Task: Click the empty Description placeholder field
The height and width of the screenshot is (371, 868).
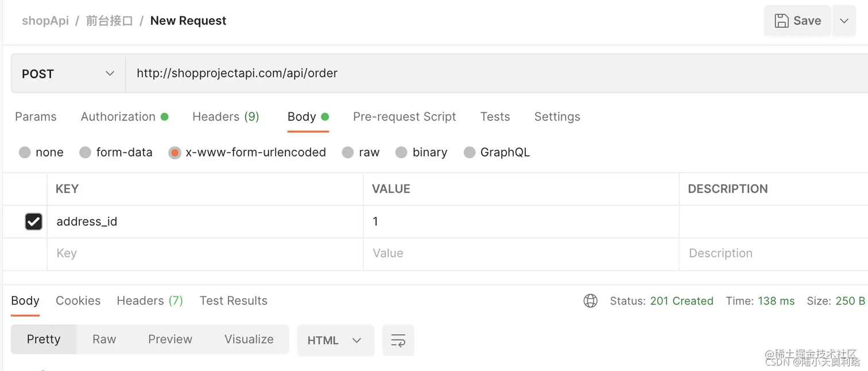Action: (x=774, y=253)
